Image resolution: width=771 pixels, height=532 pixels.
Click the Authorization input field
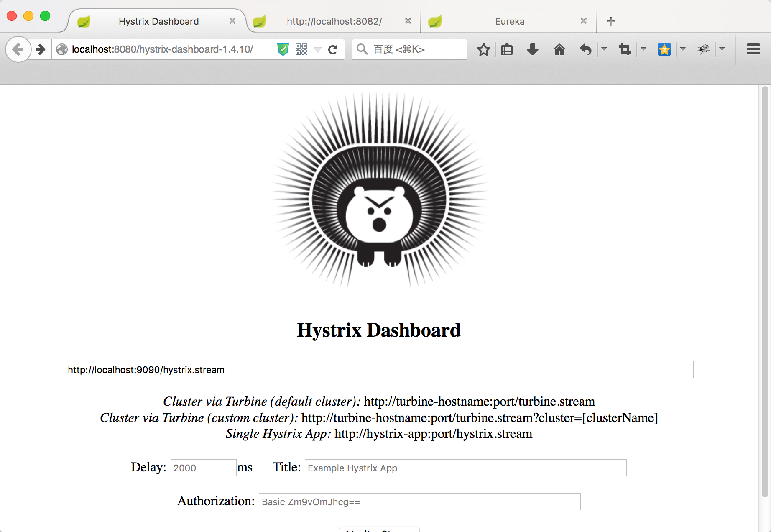point(419,501)
